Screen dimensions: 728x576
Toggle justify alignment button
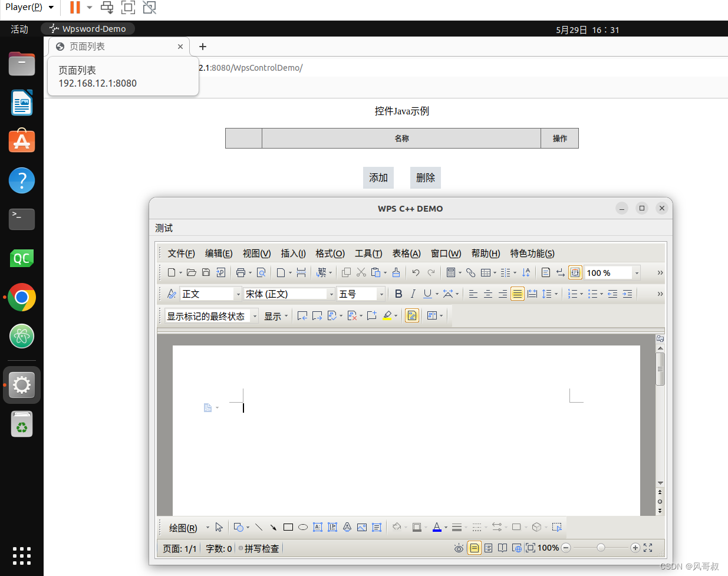click(x=517, y=294)
